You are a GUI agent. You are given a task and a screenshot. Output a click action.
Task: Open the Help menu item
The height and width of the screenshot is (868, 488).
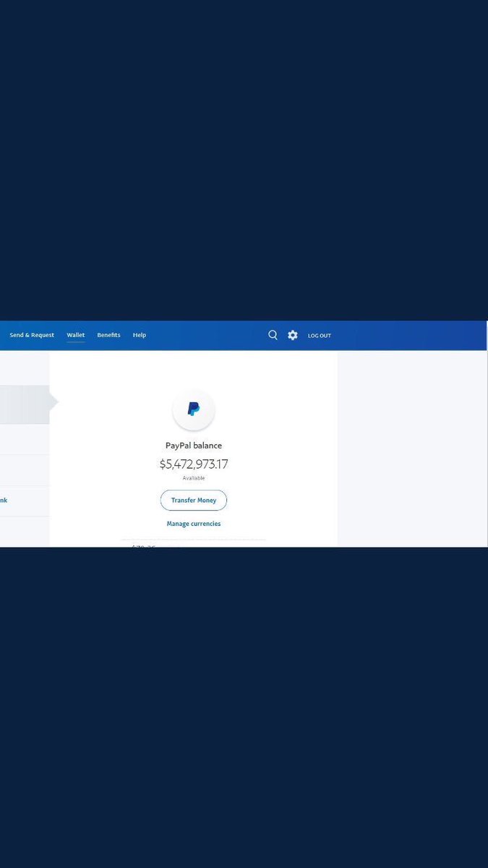[140, 335]
